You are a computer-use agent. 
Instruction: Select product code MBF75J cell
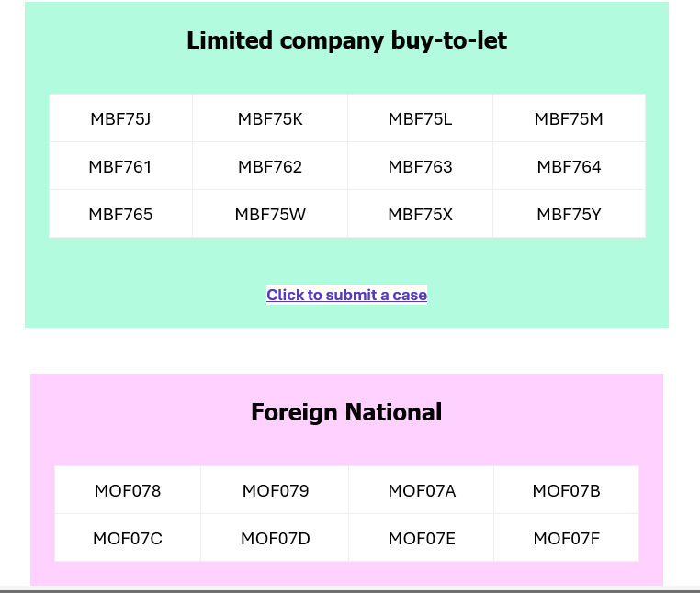120,118
